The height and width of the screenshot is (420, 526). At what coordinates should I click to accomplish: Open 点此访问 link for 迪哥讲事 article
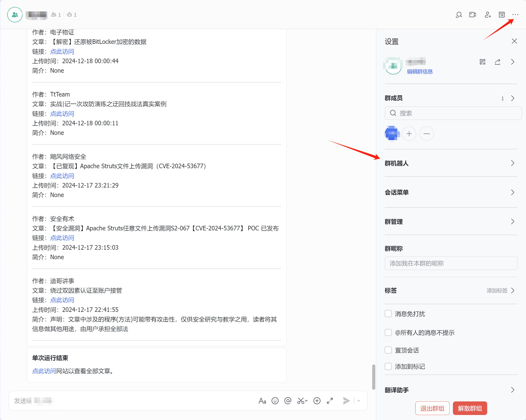click(62, 300)
